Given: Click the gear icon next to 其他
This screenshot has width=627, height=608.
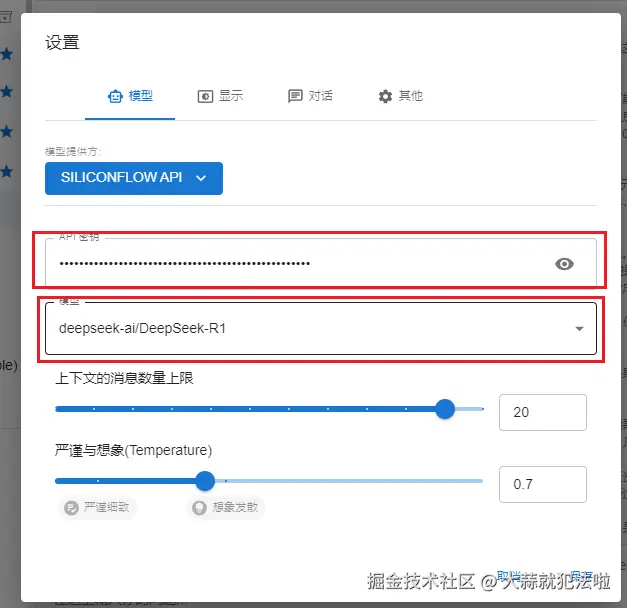Looking at the screenshot, I should coord(385,96).
